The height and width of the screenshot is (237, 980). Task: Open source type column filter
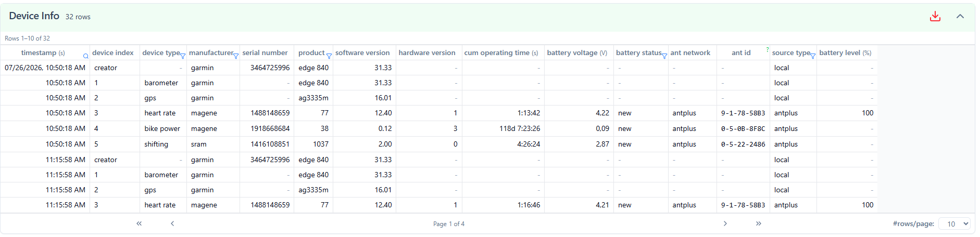point(813,56)
